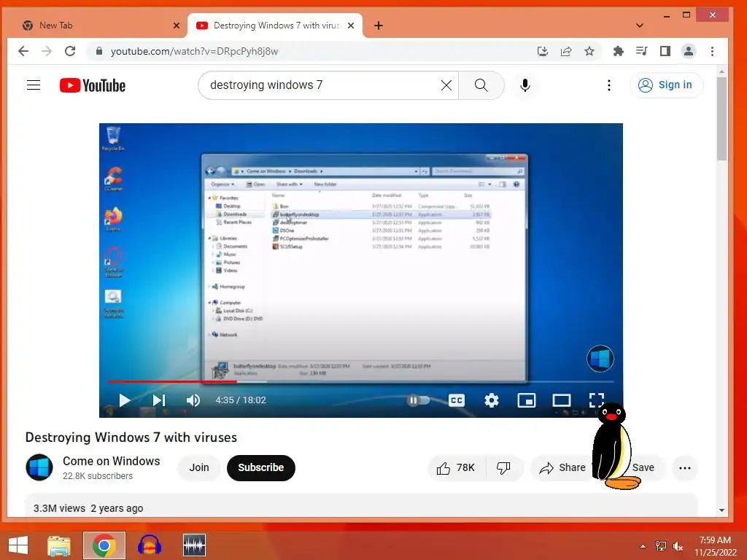747x560 pixels.
Task: Click the channel watermark in the video
Action: click(600, 358)
